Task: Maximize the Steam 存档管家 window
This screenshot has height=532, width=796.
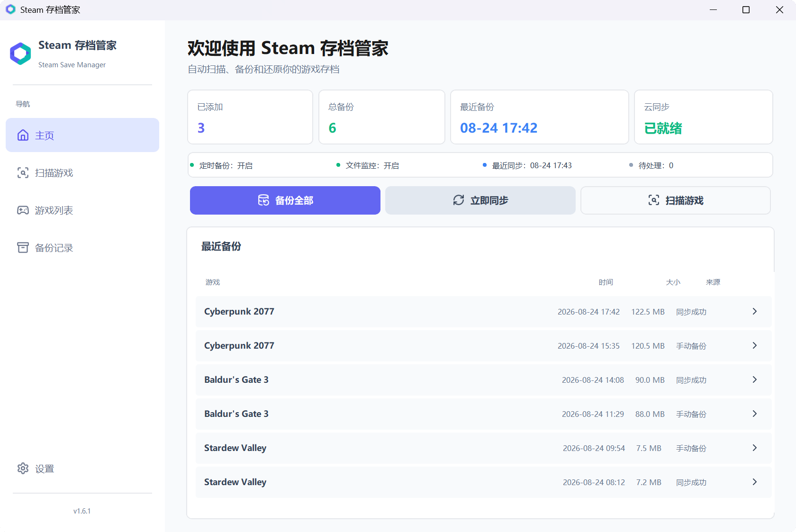Action: coord(746,10)
